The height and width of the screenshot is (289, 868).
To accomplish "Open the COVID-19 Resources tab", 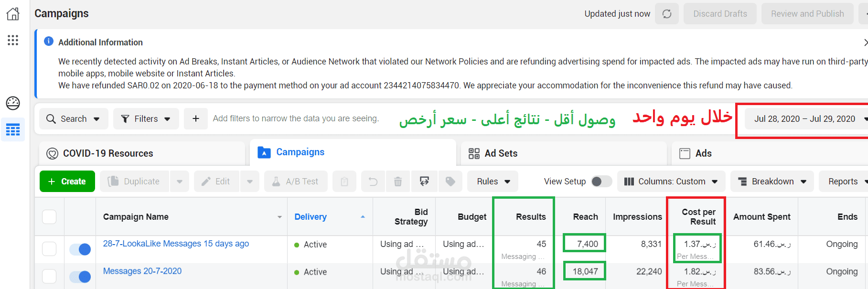I will pos(108,153).
